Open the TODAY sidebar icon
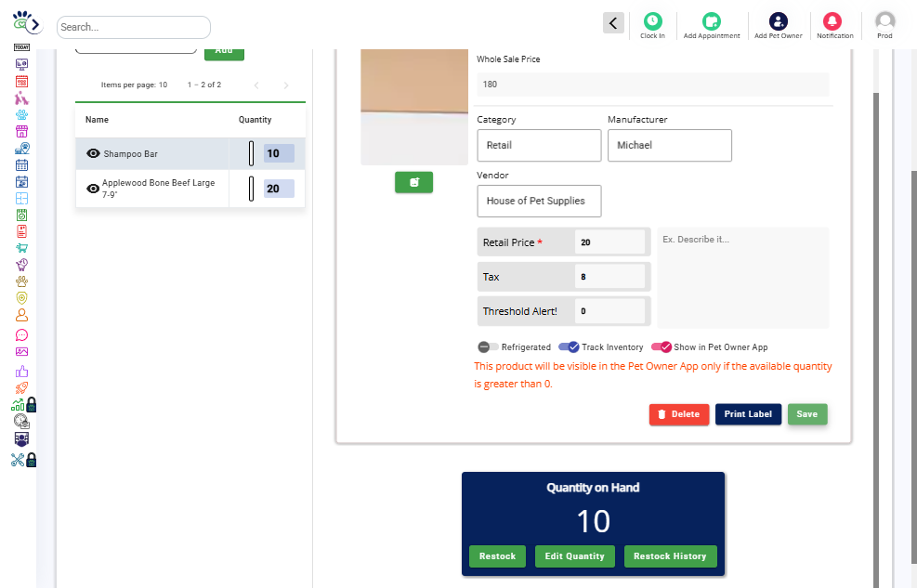The width and height of the screenshot is (917, 588). (x=21, y=47)
